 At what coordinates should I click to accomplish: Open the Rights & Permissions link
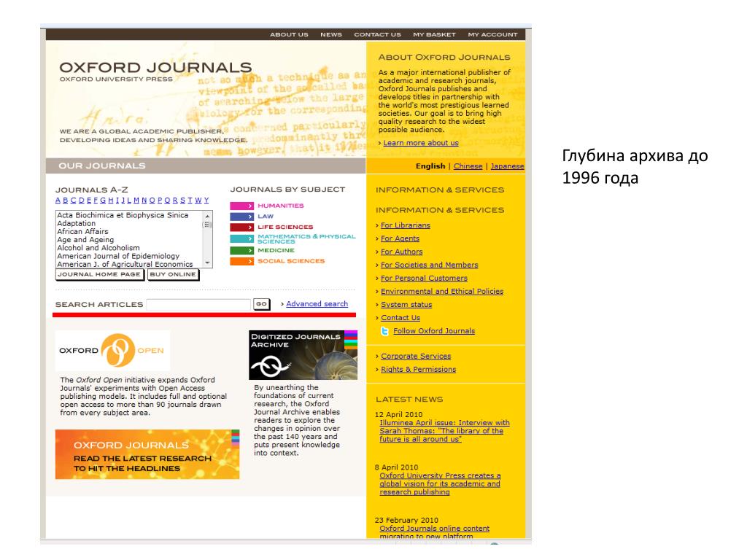click(x=418, y=370)
